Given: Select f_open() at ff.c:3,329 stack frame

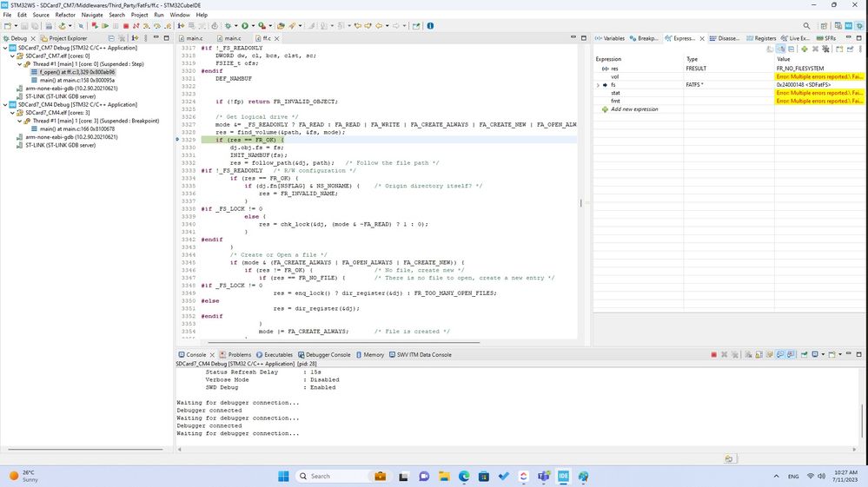Looking at the screenshot, I should pos(73,72).
